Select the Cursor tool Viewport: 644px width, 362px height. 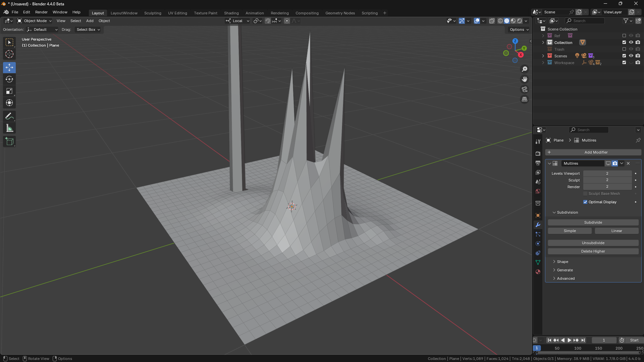pyautogui.click(x=9, y=54)
